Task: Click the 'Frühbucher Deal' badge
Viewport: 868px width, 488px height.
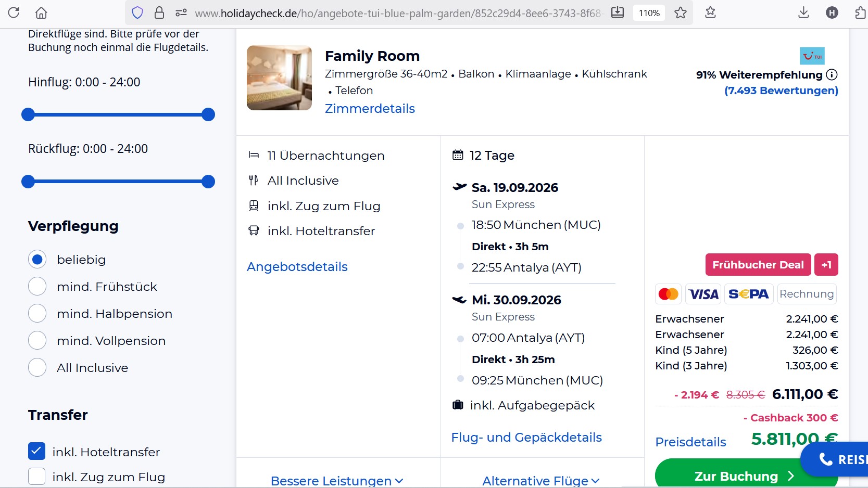Action: 758,265
